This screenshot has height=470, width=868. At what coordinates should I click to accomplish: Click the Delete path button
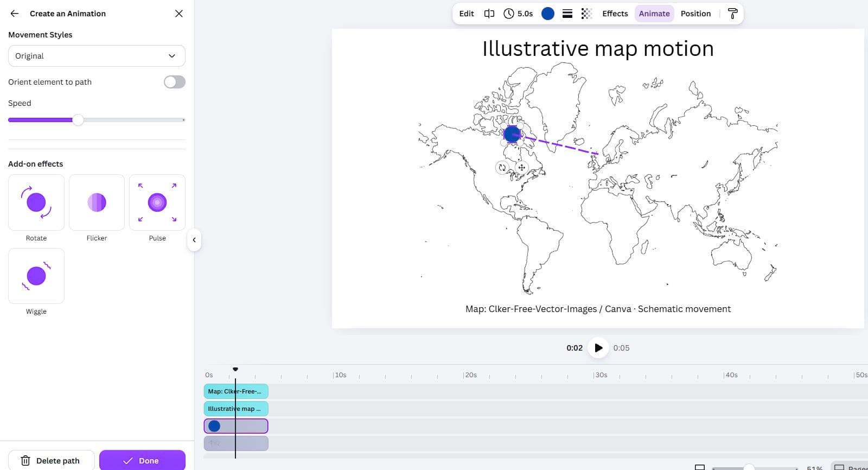52,461
